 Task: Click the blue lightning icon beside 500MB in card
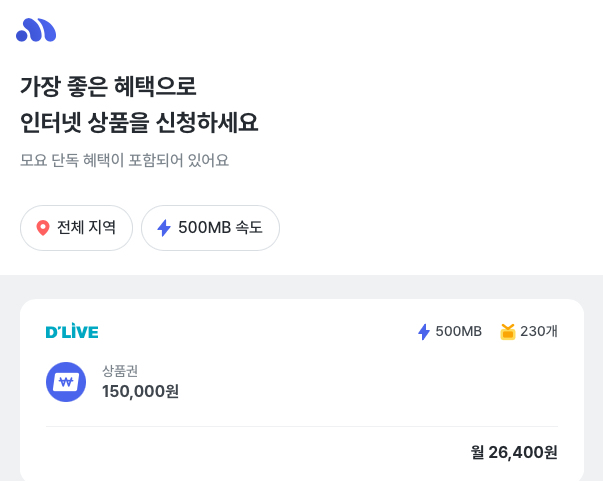tap(424, 331)
